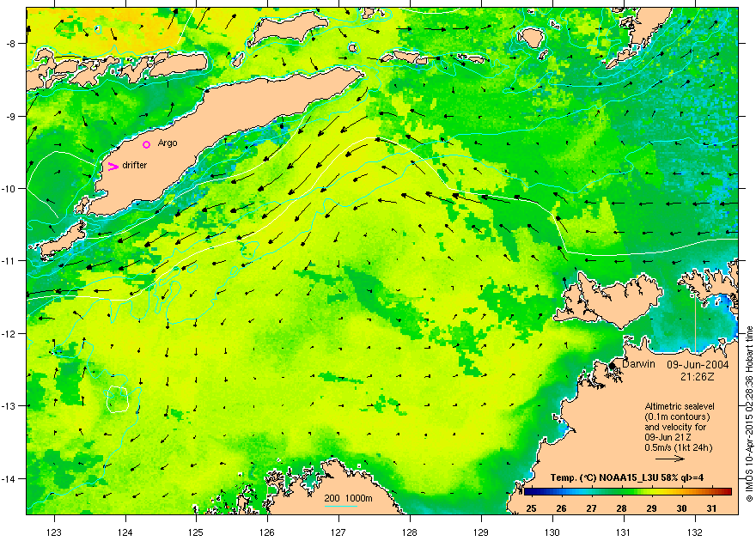Click the 'Argo' label
Viewport: 756px width, 541px height.
[168, 143]
